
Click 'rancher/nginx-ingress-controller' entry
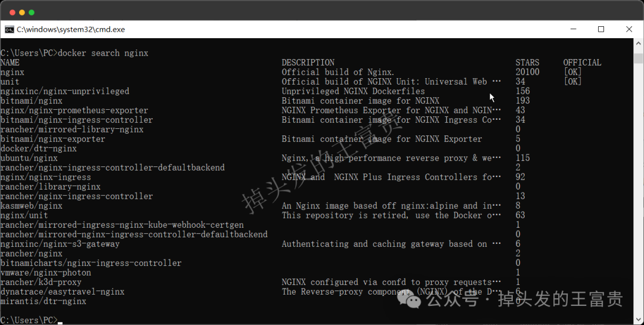(77, 196)
